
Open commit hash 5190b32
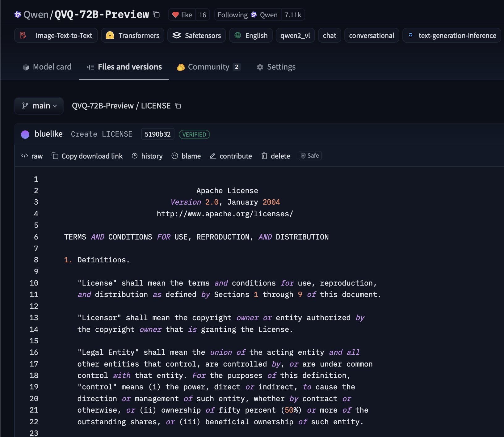[x=158, y=134]
